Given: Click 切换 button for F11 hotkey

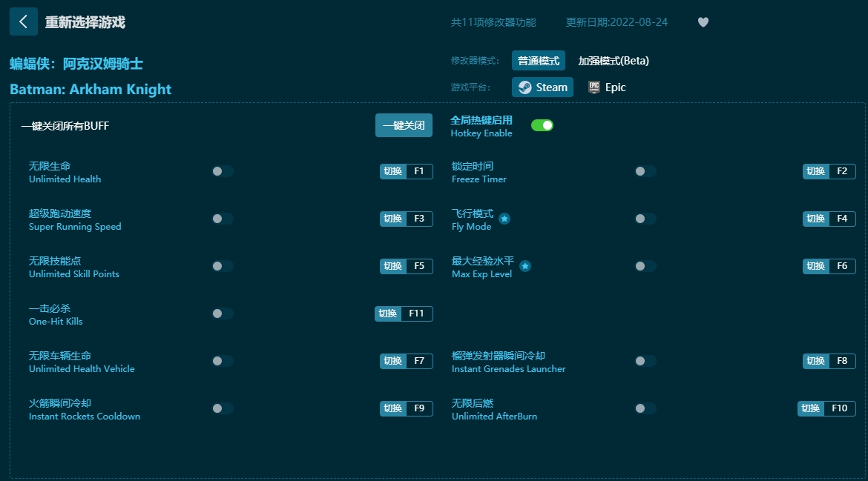Looking at the screenshot, I should 387,314.
